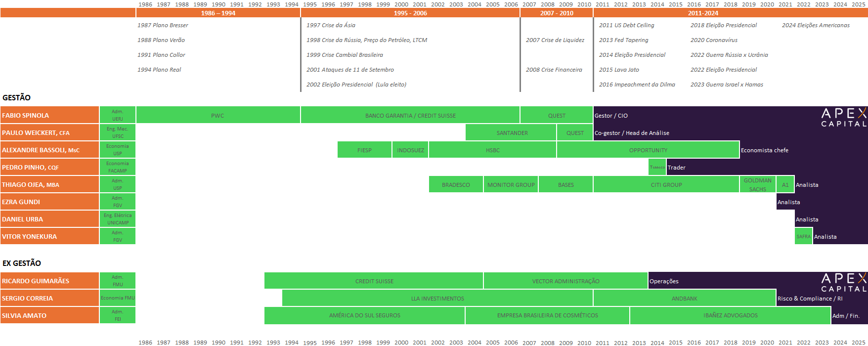Click ALEXANDRE BASSOLI, MSc name cell

click(49, 150)
